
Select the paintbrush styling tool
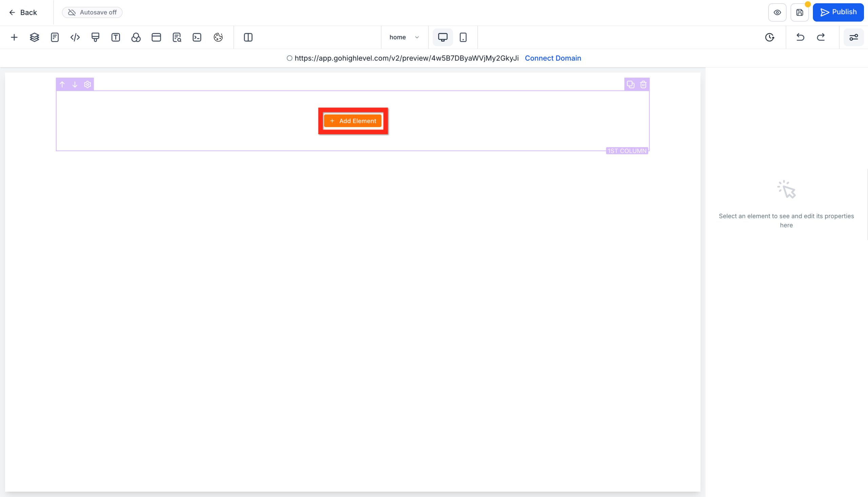(95, 37)
